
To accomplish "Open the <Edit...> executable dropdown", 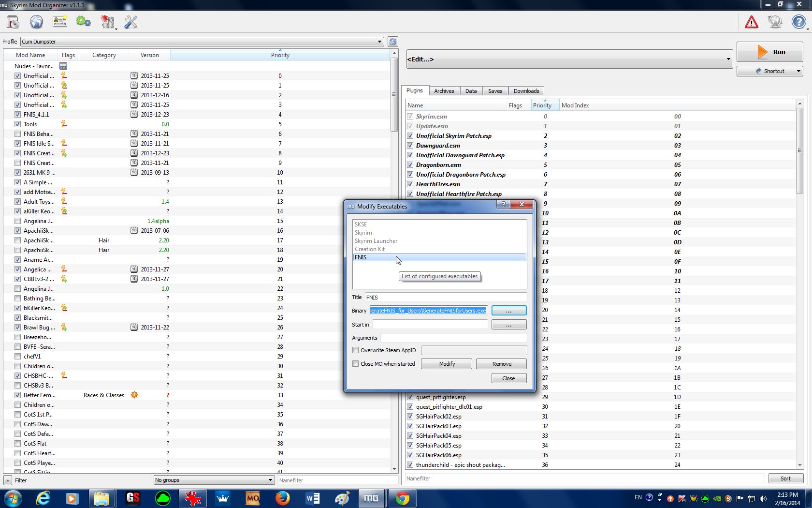I will point(569,59).
